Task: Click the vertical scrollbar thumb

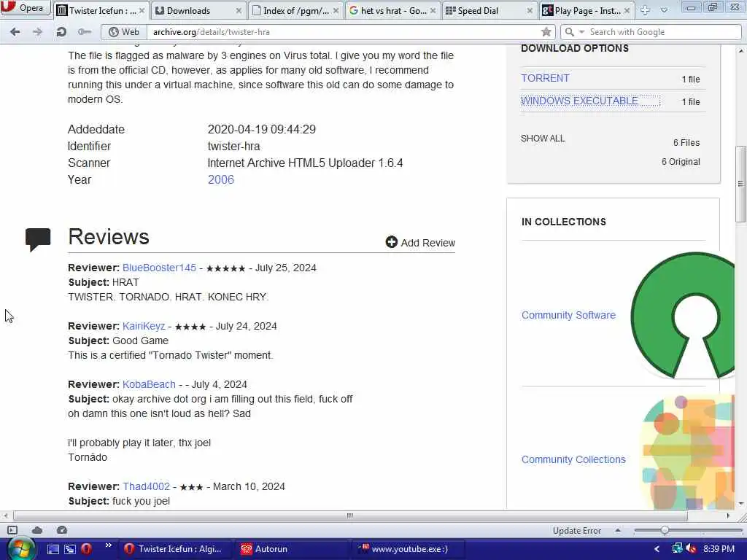Action: pyautogui.click(x=741, y=183)
